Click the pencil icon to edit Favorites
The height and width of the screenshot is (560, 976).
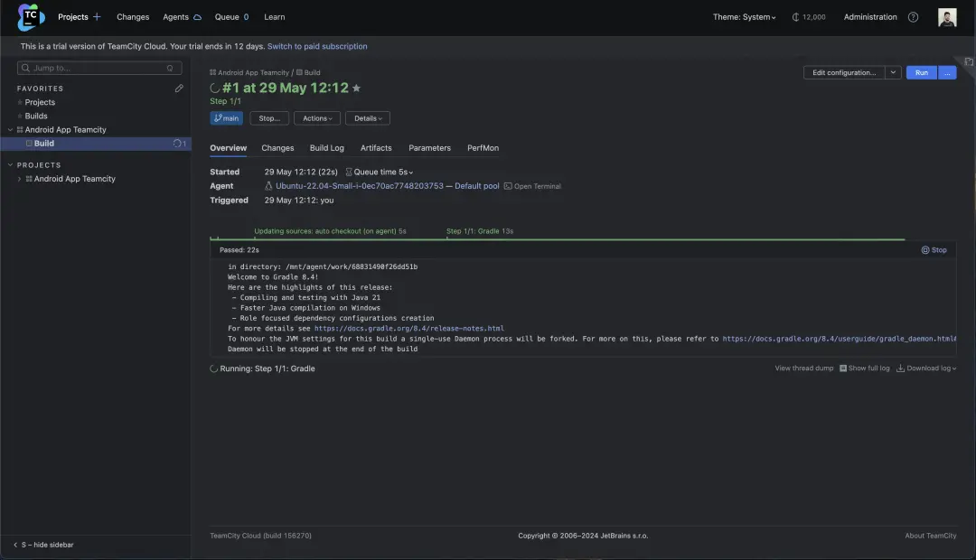point(179,89)
